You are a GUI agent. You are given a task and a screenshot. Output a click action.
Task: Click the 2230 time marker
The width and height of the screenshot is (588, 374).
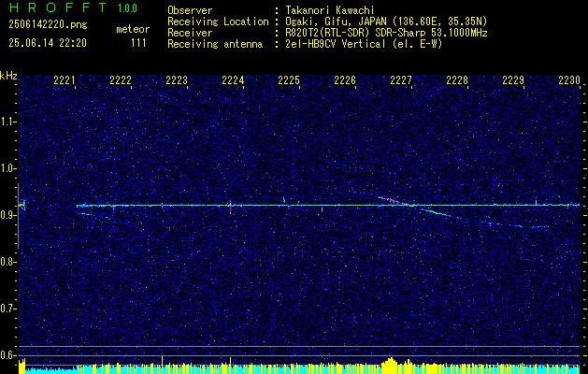tap(569, 80)
